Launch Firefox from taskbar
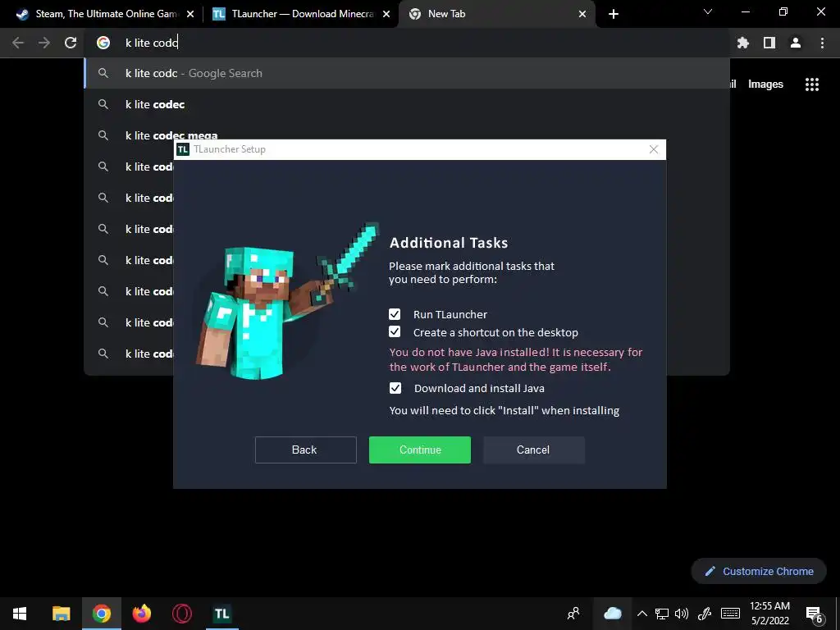The height and width of the screenshot is (630, 840). coord(141,614)
